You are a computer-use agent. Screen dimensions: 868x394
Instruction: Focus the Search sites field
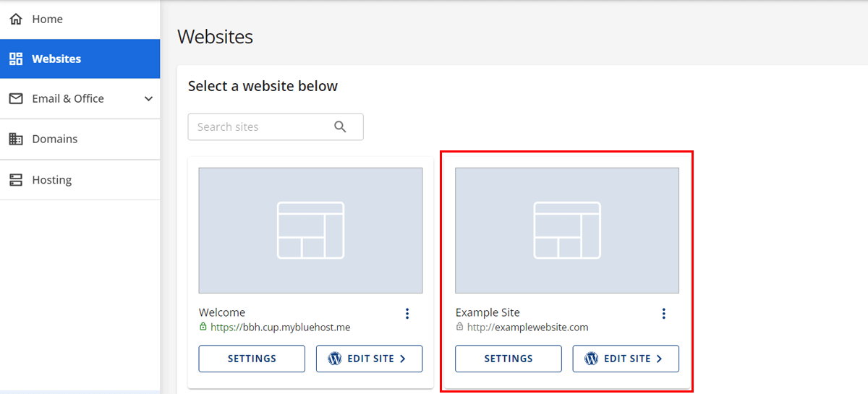[276, 127]
